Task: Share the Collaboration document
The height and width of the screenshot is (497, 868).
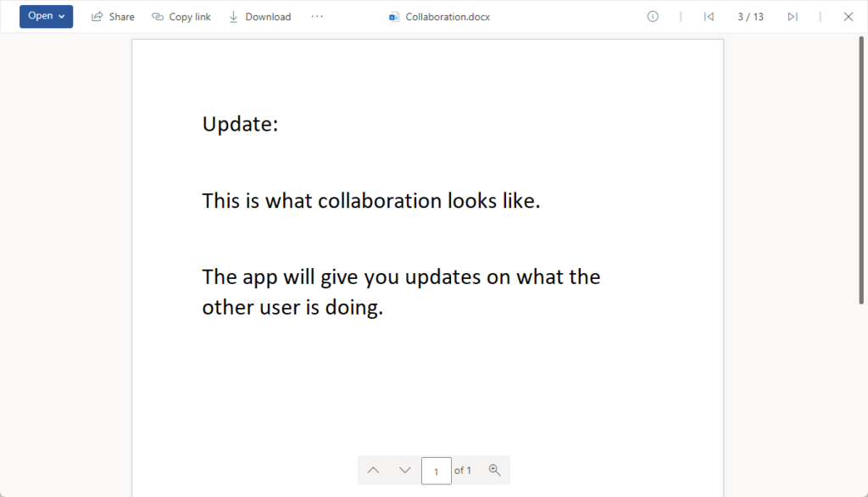Action: pyautogui.click(x=113, y=17)
